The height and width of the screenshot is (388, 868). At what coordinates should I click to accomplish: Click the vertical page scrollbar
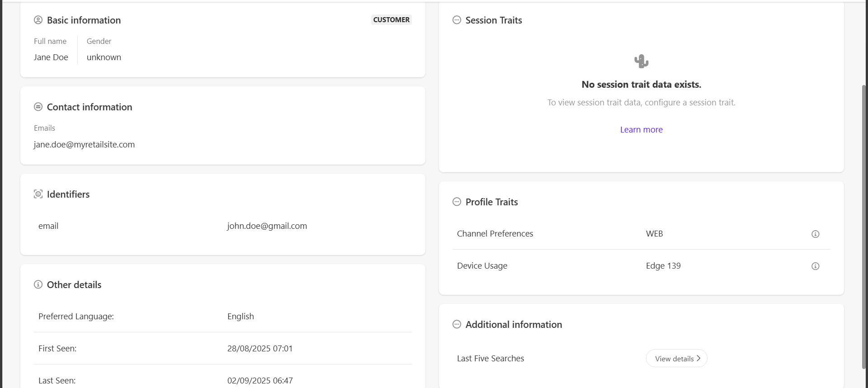(864, 226)
